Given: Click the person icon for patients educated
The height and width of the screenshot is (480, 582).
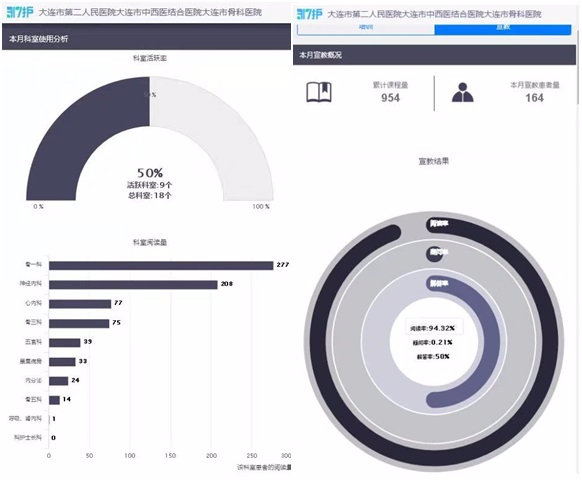Looking at the screenshot, I should coord(462,92).
